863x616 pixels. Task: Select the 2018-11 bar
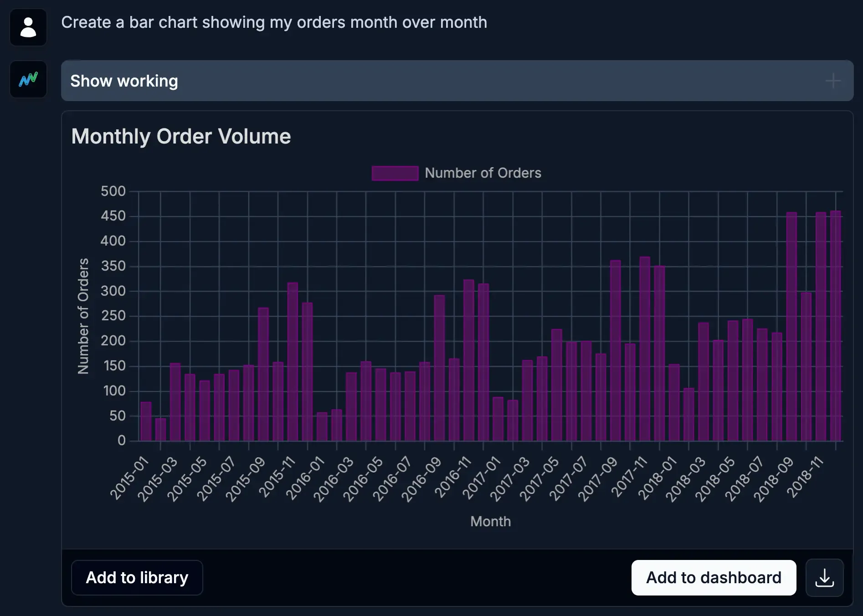click(x=821, y=326)
